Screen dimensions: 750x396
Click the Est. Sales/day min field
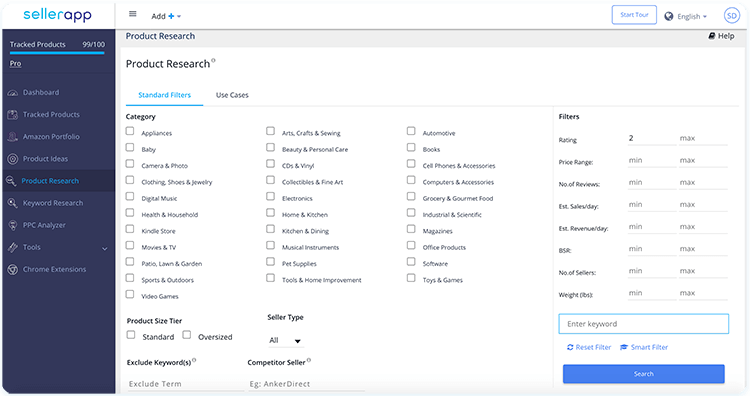coord(651,204)
